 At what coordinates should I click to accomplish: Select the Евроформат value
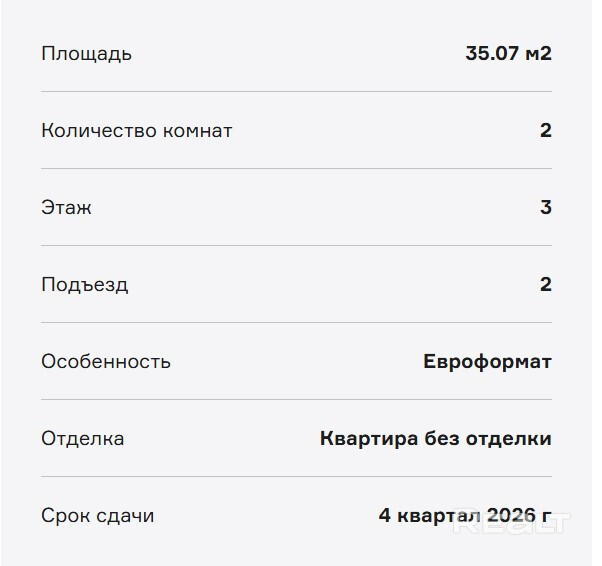(487, 362)
